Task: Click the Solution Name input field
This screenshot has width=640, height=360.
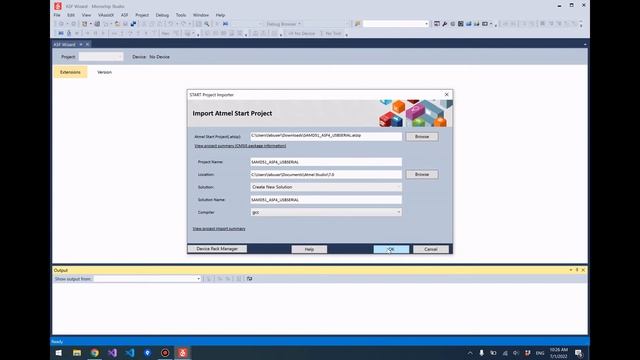Action: tap(326, 200)
